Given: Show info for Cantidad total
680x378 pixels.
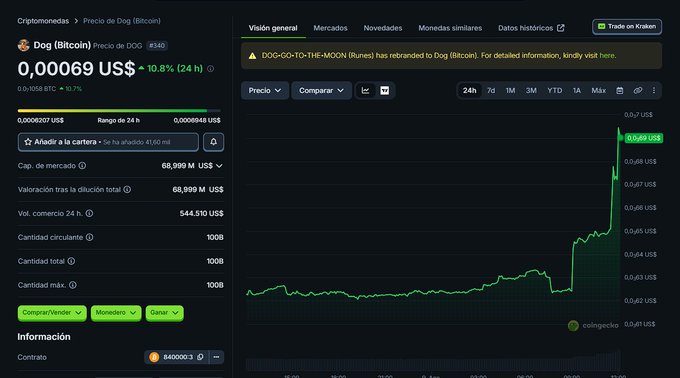Looking at the screenshot, I should click(x=71, y=261).
